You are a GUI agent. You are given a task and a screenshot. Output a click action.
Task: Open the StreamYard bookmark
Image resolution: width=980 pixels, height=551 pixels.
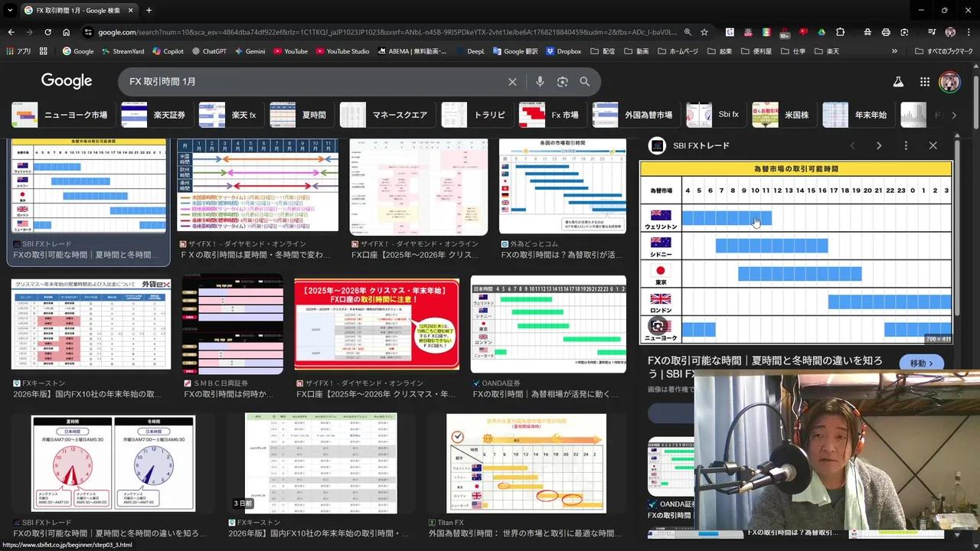click(x=122, y=51)
